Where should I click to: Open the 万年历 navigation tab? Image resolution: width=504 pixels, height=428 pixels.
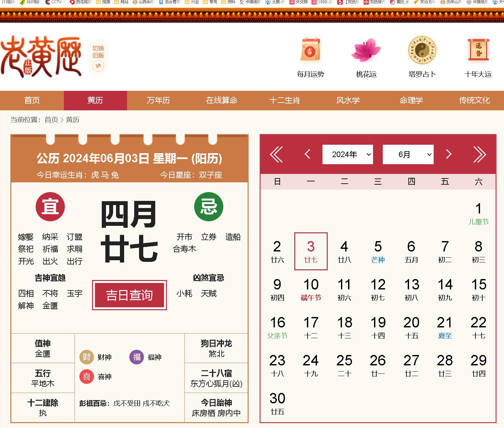coord(158,101)
